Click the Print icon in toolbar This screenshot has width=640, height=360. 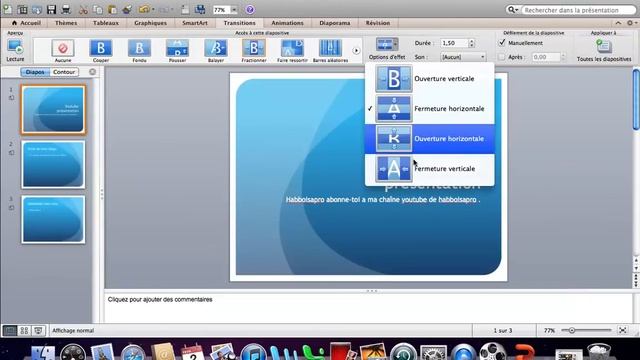(x=66, y=9)
